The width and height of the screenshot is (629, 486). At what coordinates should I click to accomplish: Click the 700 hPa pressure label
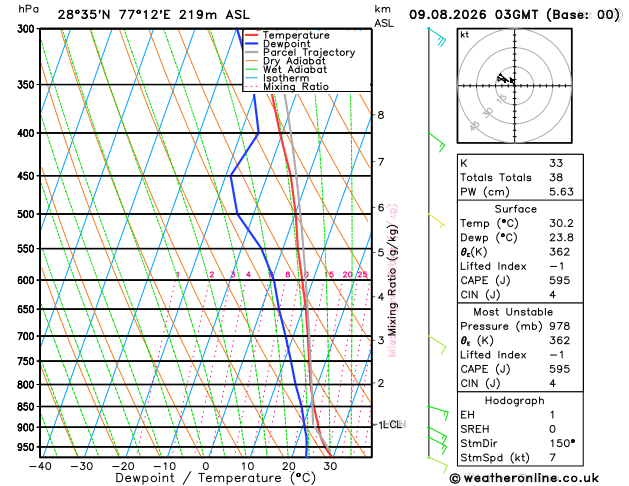[x=28, y=336]
